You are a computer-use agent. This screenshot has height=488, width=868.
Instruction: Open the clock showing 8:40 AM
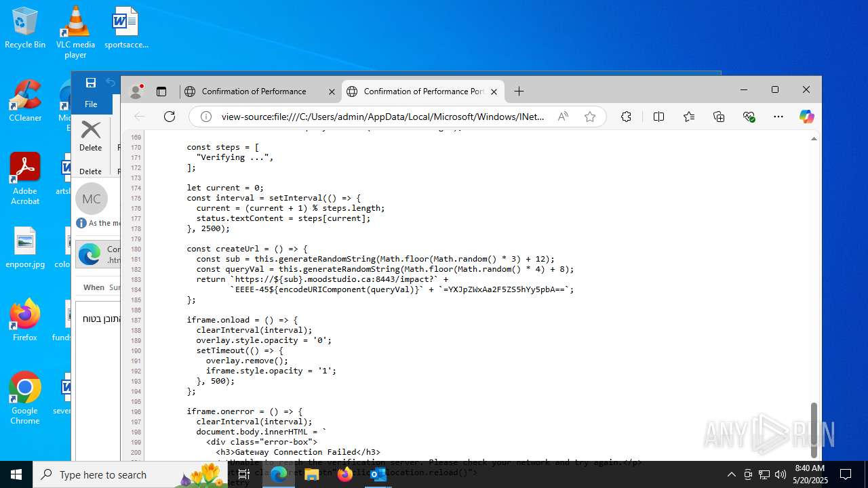tap(810, 474)
